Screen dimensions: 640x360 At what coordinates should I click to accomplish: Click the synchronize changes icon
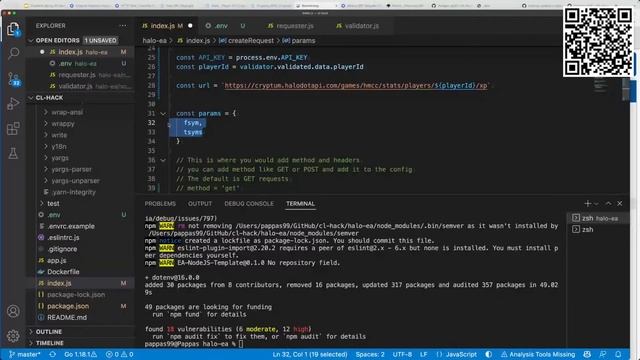[x=53, y=354]
